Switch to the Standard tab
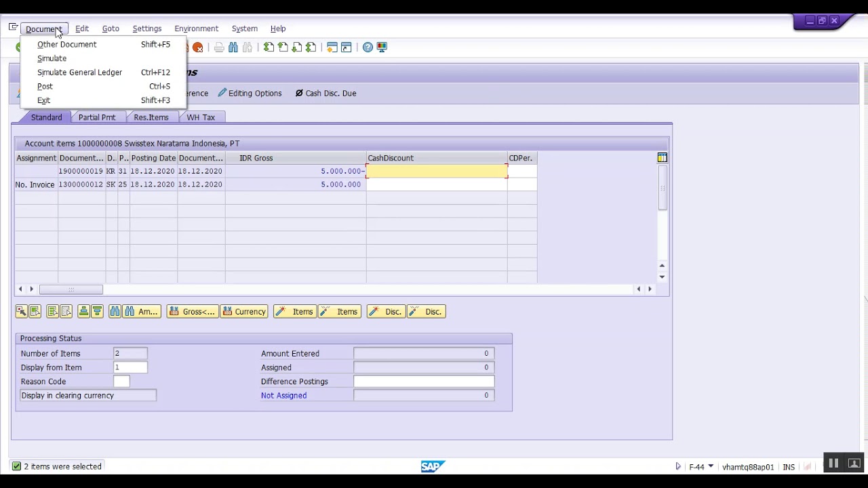 click(x=46, y=117)
